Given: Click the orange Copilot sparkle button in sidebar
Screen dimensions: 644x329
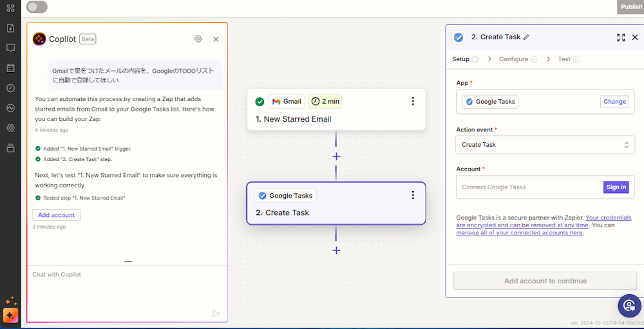Looking at the screenshot, I should 11,315.
